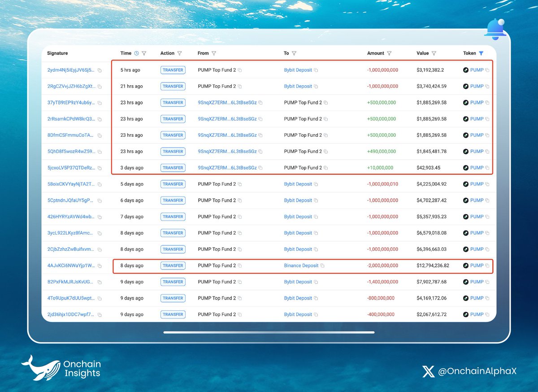The height and width of the screenshot is (392, 538).
Task: Copy signature 2jd36hjx1DDC7wpf7
Action: 100,315
